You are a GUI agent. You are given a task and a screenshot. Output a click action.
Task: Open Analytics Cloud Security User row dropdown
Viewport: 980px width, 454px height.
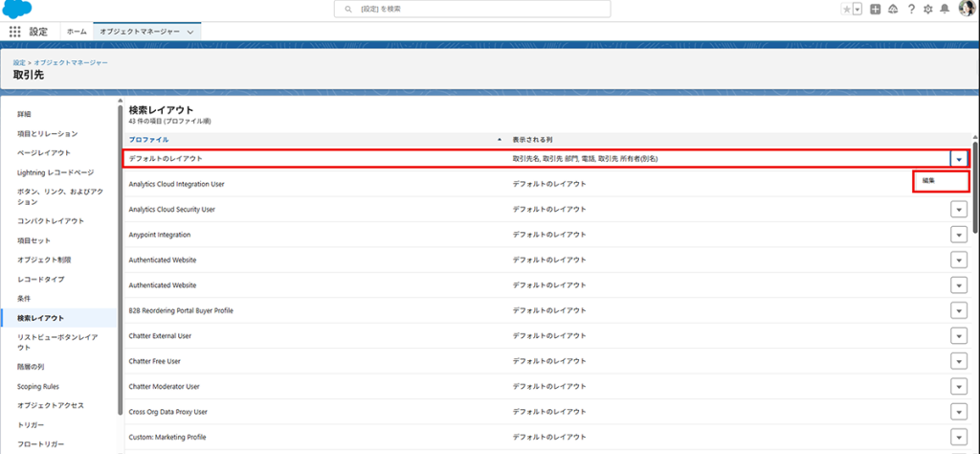[959, 210]
